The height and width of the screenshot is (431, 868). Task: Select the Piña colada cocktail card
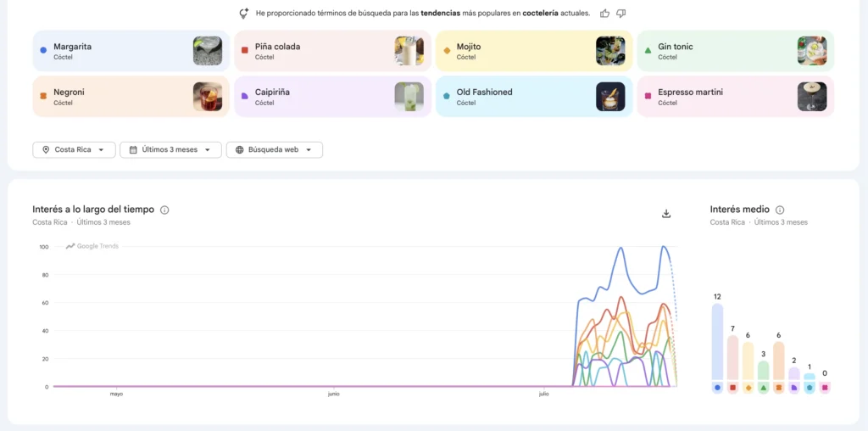click(x=332, y=51)
